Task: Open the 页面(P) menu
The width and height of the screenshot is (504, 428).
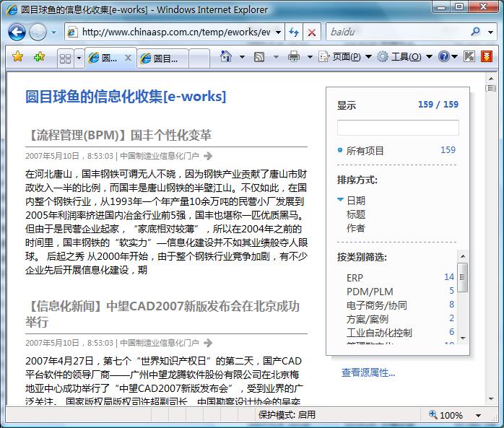Action: [x=345, y=57]
